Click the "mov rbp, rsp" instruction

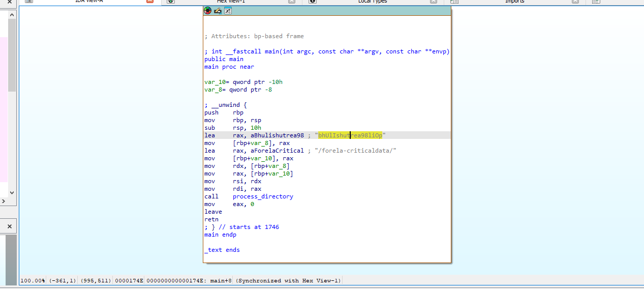233,120
